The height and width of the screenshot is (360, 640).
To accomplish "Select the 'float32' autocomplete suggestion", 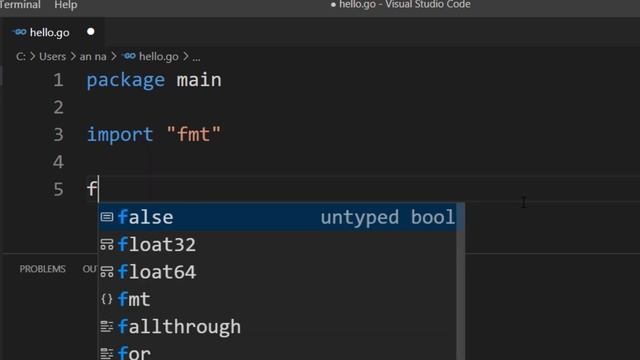I will (278, 244).
